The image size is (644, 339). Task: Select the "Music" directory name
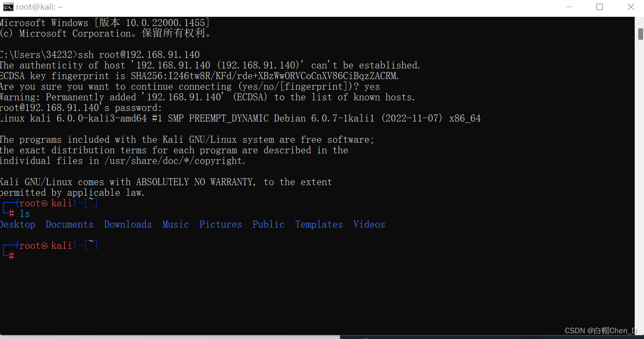(x=175, y=225)
